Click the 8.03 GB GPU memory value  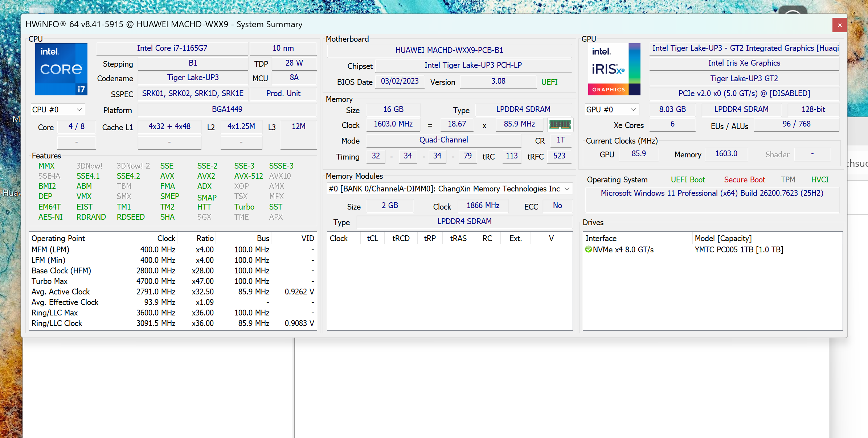point(672,109)
